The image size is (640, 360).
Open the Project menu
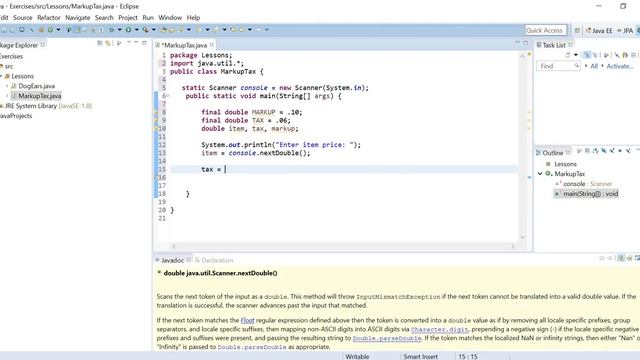click(x=128, y=18)
